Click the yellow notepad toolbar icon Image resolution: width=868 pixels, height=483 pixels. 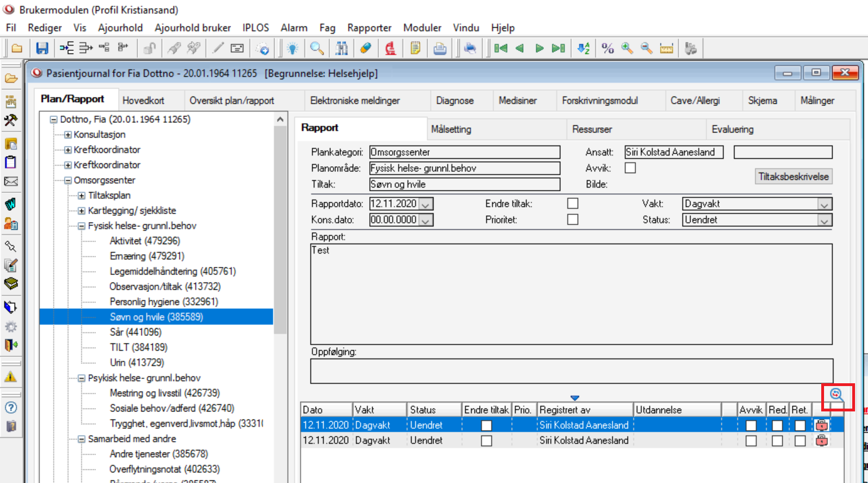click(415, 48)
